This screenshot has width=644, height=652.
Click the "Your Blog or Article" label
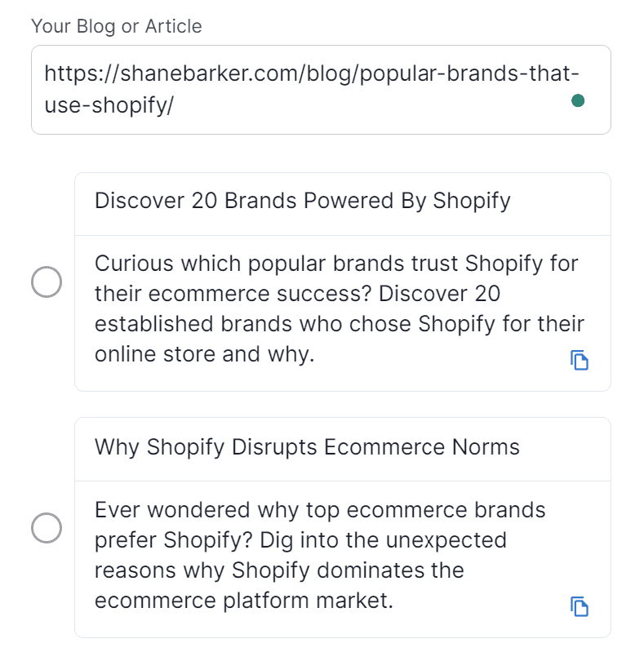click(117, 26)
